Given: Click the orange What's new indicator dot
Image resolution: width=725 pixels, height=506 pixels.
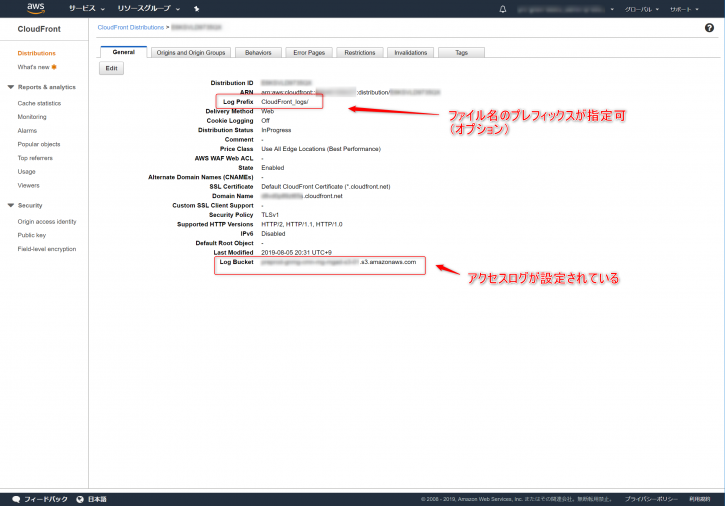Looking at the screenshot, I should (54, 67).
